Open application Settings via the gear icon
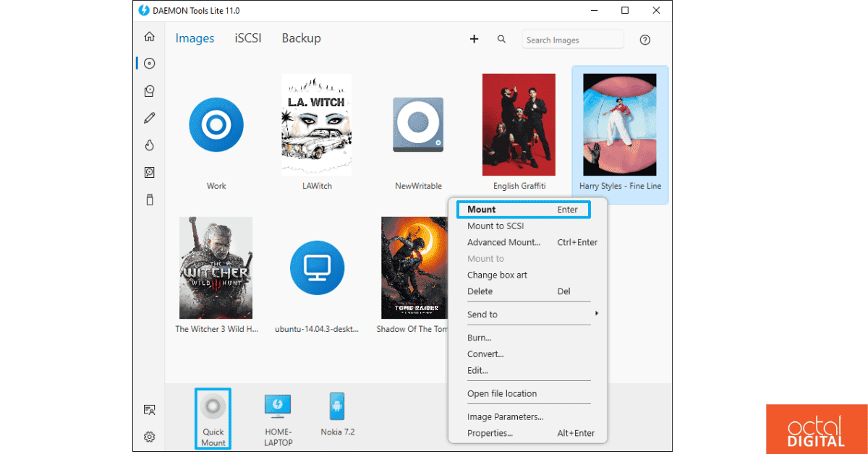Screen dimensions: 868x454 point(149,437)
